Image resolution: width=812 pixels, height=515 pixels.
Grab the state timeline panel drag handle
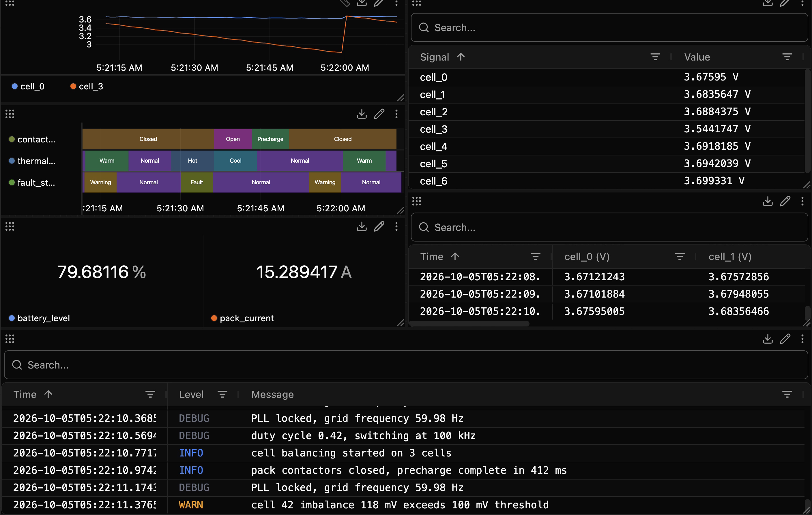pos(10,114)
